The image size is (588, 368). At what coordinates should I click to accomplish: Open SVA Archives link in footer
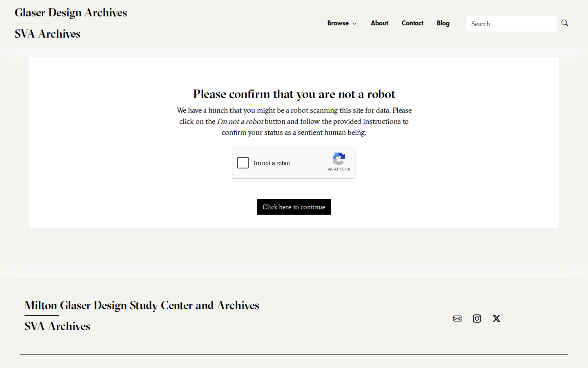[57, 326]
